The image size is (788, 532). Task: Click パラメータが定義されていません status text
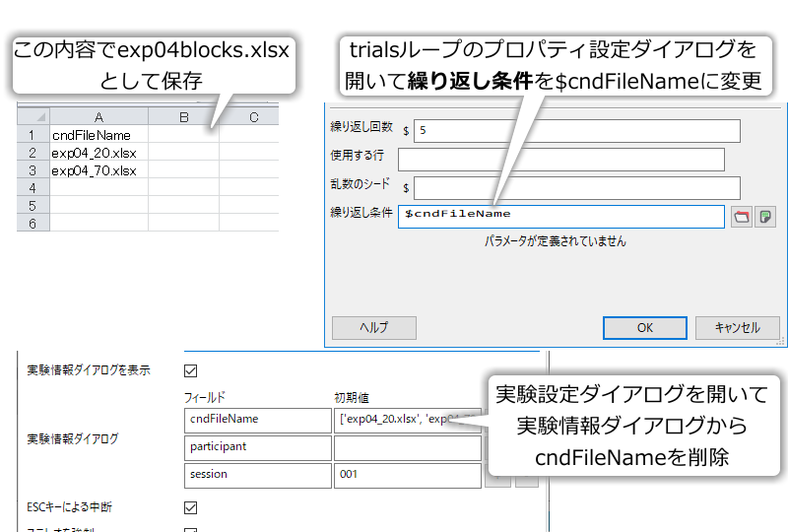click(x=556, y=241)
